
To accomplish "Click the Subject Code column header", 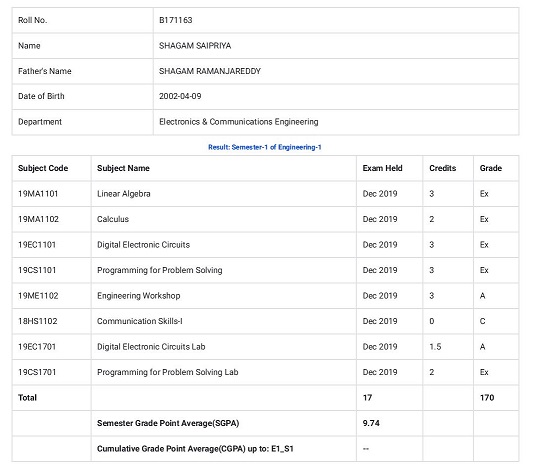I will click(43, 168).
